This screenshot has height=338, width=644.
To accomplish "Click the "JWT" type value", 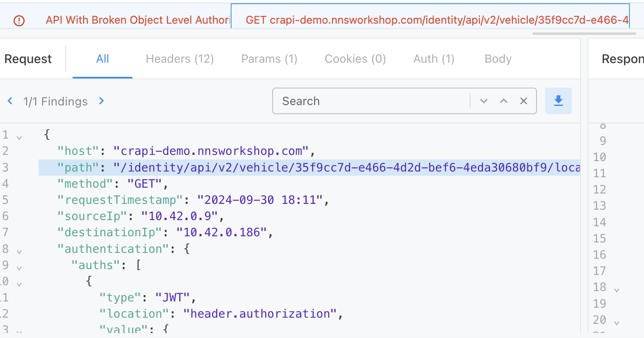I will click(x=173, y=297).
